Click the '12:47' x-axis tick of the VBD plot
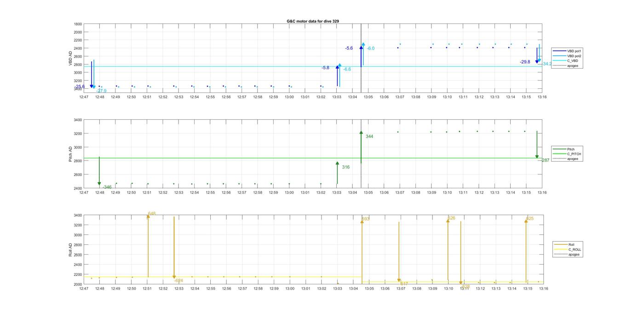Image resolution: width=644 pixels, height=319 pixels. (x=83, y=97)
